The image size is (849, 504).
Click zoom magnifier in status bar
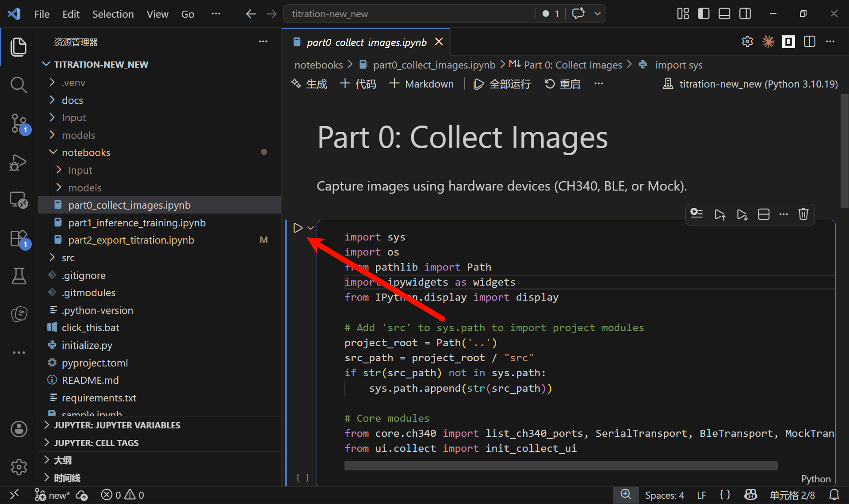click(626, 494)
